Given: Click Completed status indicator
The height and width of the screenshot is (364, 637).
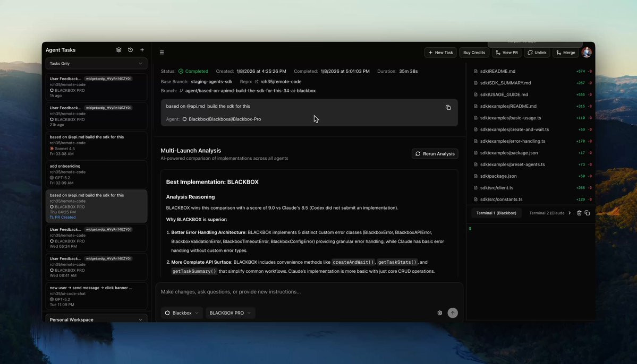Looking at the screenshot, I should coord(193,72).
